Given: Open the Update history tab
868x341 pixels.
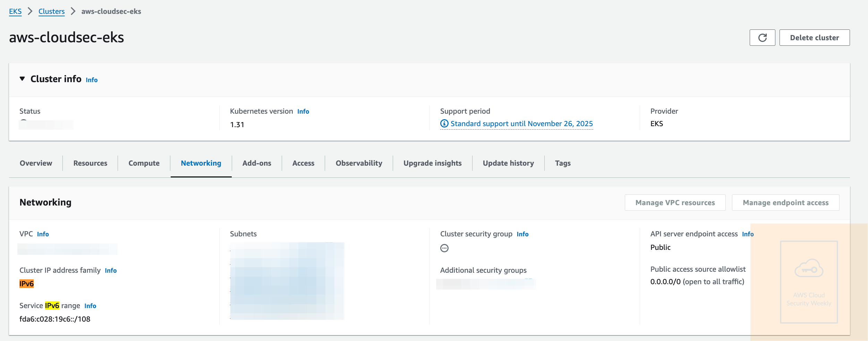Looking at the screenshot, I should tap(508, 163).
